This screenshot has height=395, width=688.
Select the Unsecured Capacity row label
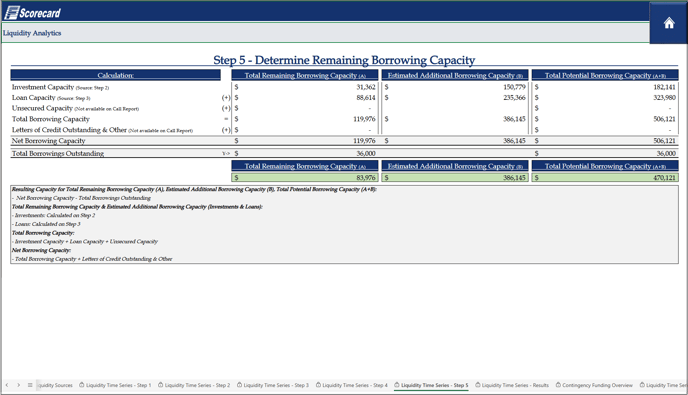pyautogui.click(x=75, y=108)
